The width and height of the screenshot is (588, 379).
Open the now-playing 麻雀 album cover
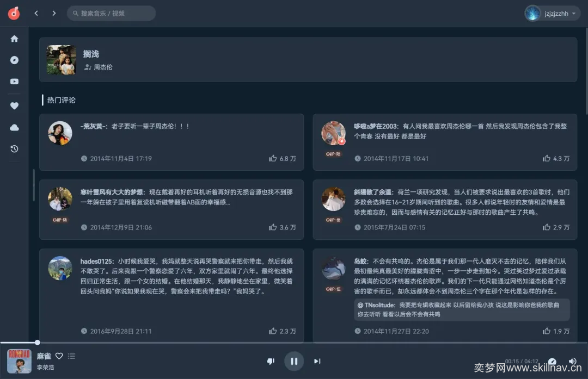[19, 361]
